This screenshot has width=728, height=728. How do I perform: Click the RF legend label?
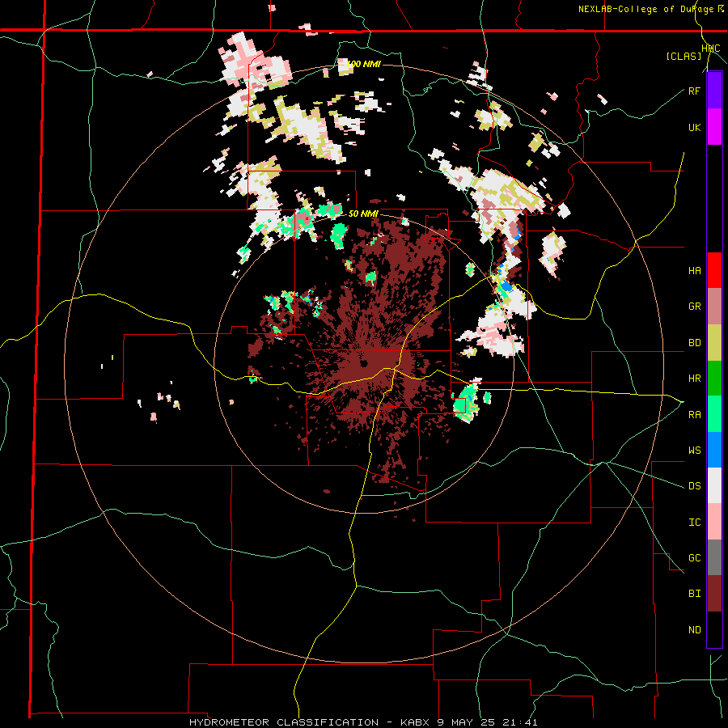point(694,91)
